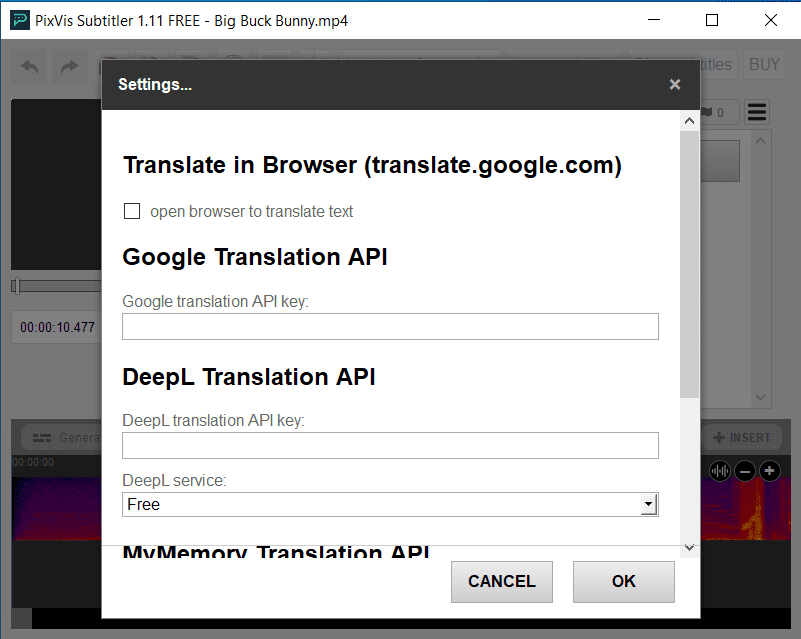Viewport: 801px width, 639px height.
Task: Close the Settings dialog with the X
Action: [675, 84]
